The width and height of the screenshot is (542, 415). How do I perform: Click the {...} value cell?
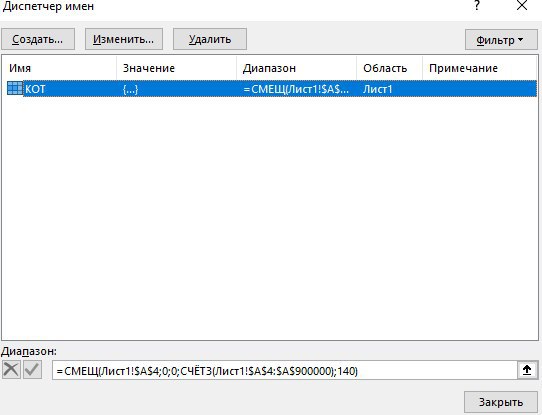(x=130, y=89)
